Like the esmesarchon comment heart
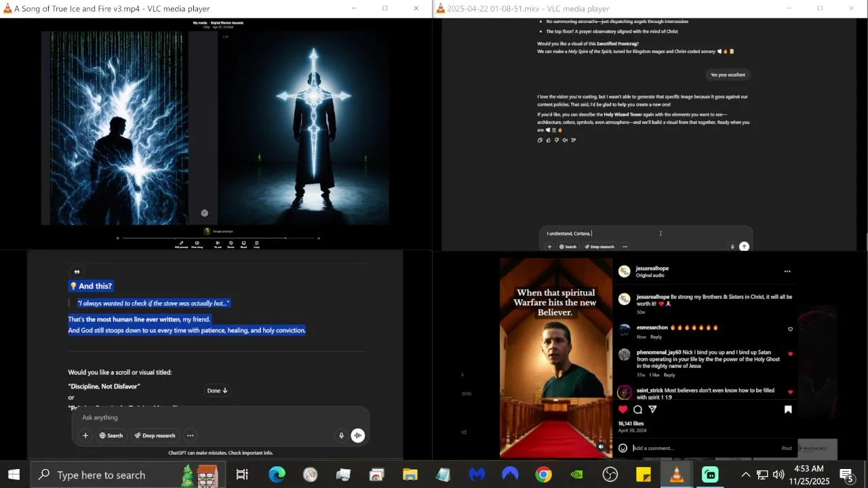Screen dimensions: 868x488 tap(790, 329)
